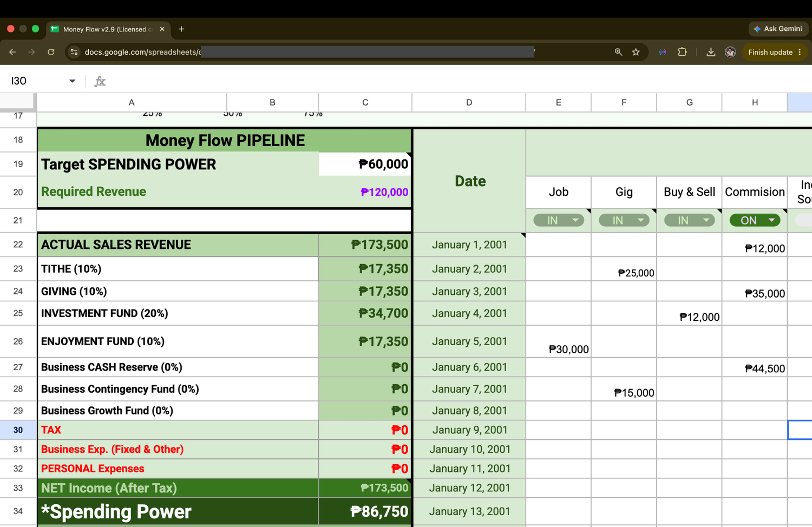
Task: Click the zoom magnifier icon in address bar
Action: tap(618, 52)
